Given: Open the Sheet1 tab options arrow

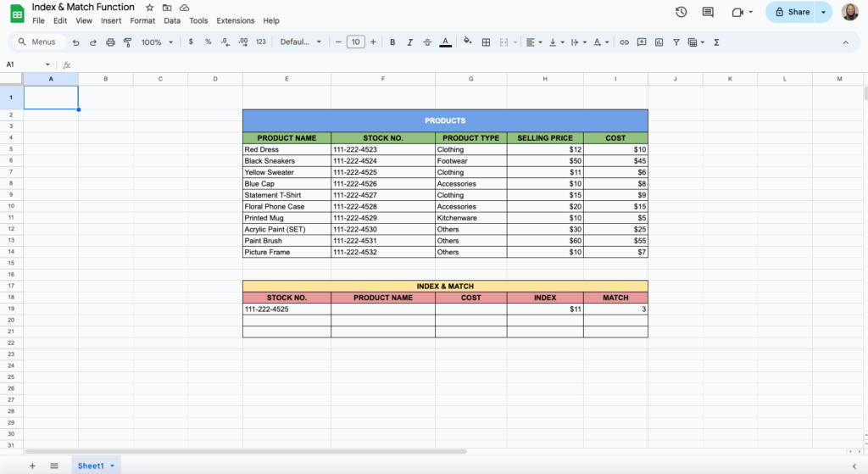Looking at the screenshot, I should click(112, 466).
